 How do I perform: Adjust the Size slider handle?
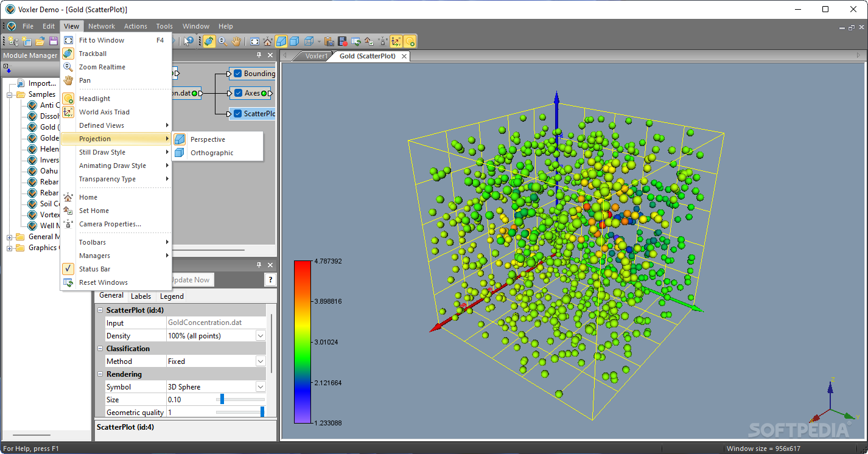(222, 399)
